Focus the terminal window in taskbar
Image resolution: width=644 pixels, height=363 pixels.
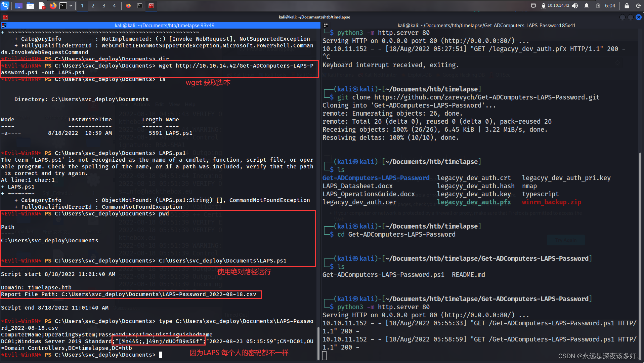(x=140, y=6)
